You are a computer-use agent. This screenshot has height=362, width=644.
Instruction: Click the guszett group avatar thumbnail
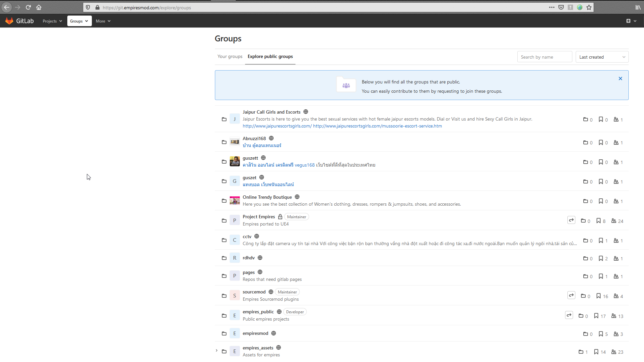click(234, 162)
